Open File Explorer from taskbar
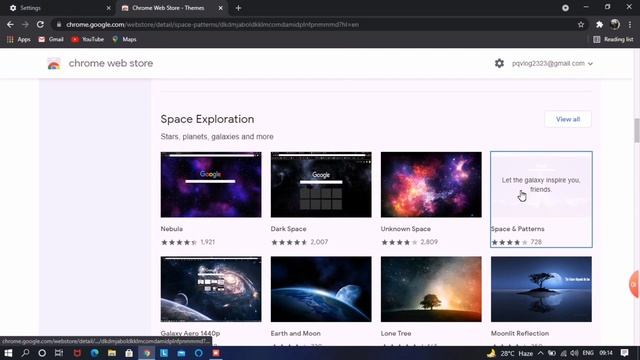Screen dimensions: 640x360 coord(112,353)
